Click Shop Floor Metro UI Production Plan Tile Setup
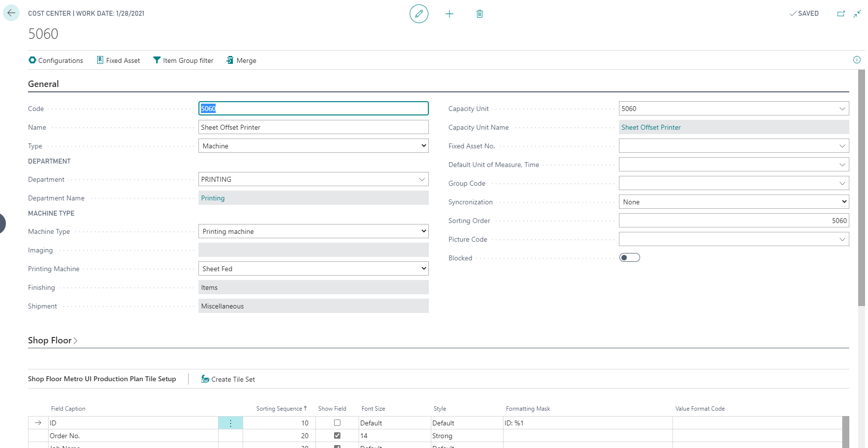 click(x=102, y=379)
